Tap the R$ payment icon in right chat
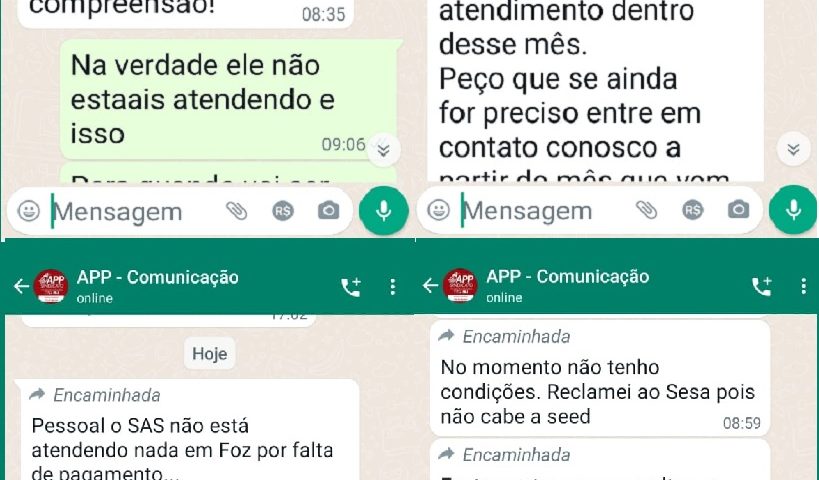Screen dimensions: 819x480 pos(693,210)
